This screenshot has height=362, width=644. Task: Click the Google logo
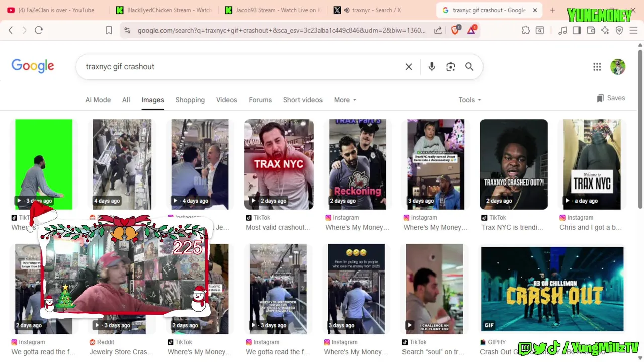pos(33,66)
